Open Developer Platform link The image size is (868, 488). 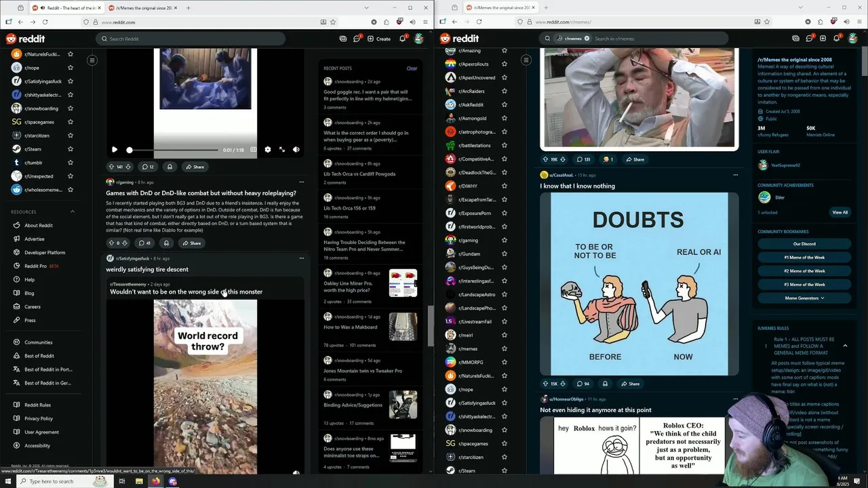point(45,252)
